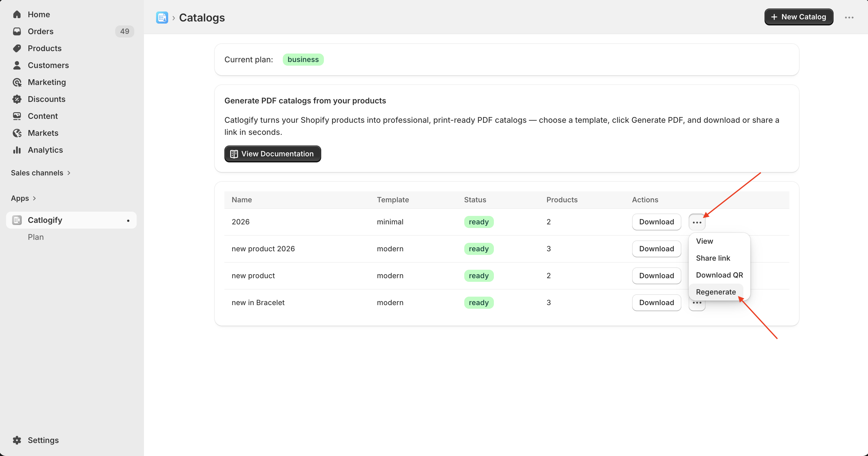This screenshot has height=456, width=868.
Task: Click the business plan badge
Action: (303, 60)
